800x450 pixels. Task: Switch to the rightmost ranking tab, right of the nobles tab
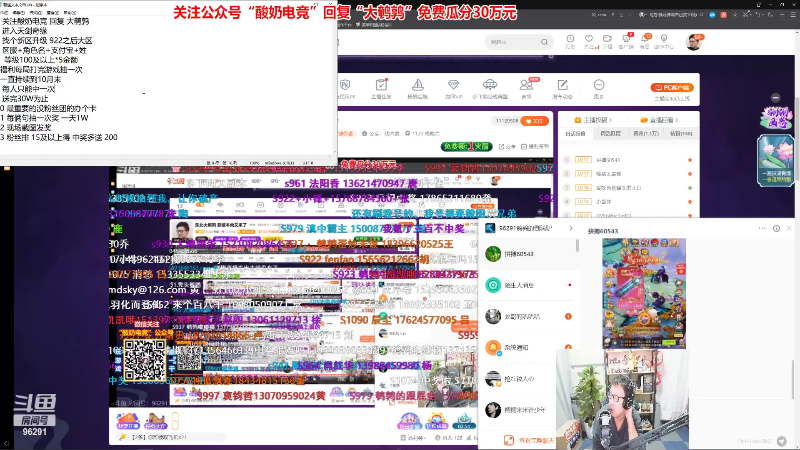click(681, 134)
